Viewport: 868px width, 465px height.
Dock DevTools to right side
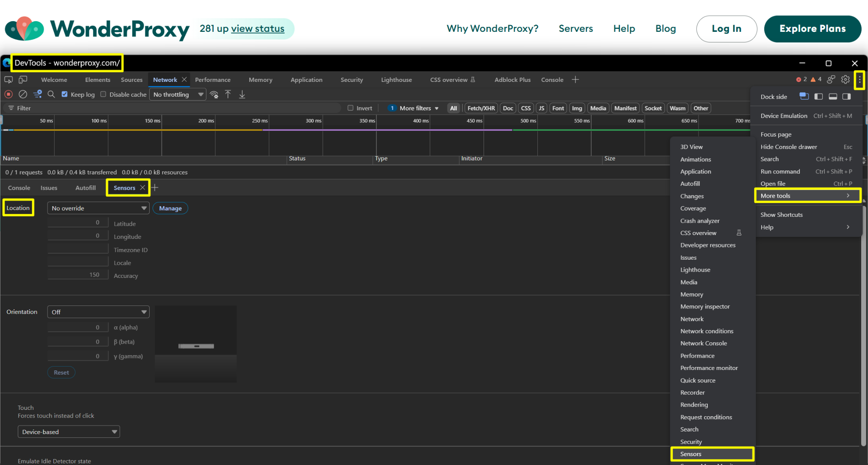pyautogui.click(x=847, y=96)
